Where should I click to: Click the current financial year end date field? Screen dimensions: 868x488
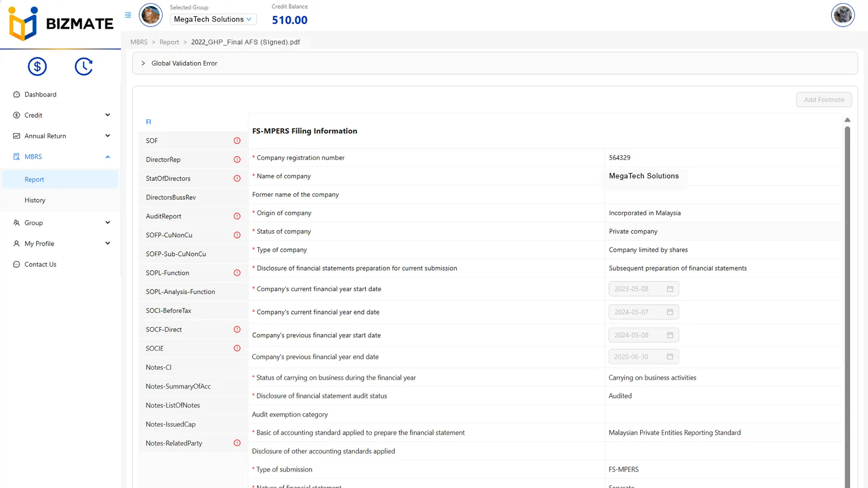639,312
